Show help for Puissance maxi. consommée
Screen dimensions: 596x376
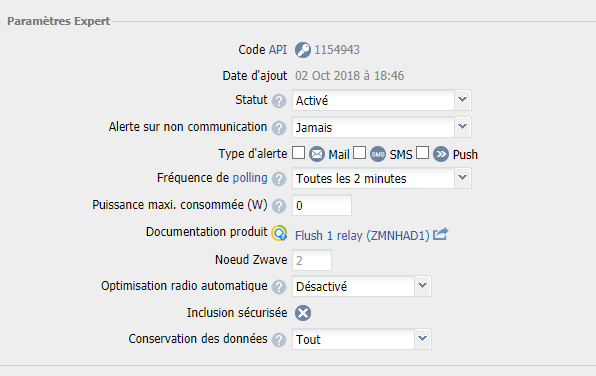click(x=279, y=206)
